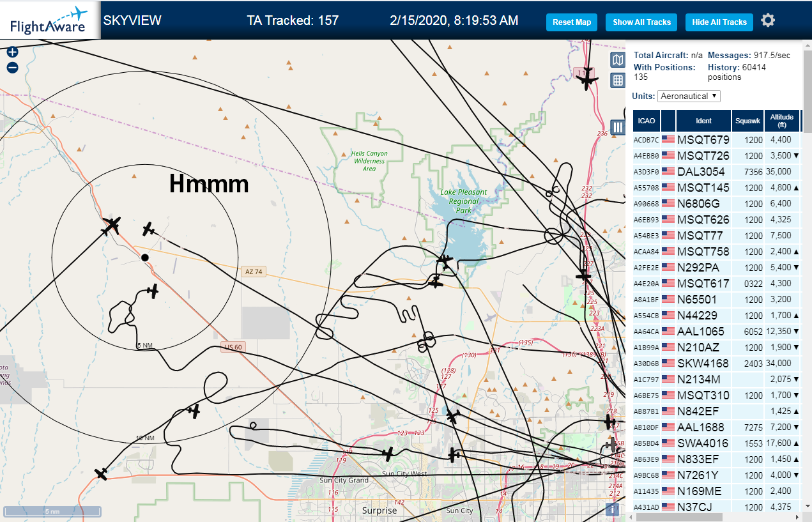
Task: Select the MSQT626 aircraft row
Action: click(x=716, y=219)
